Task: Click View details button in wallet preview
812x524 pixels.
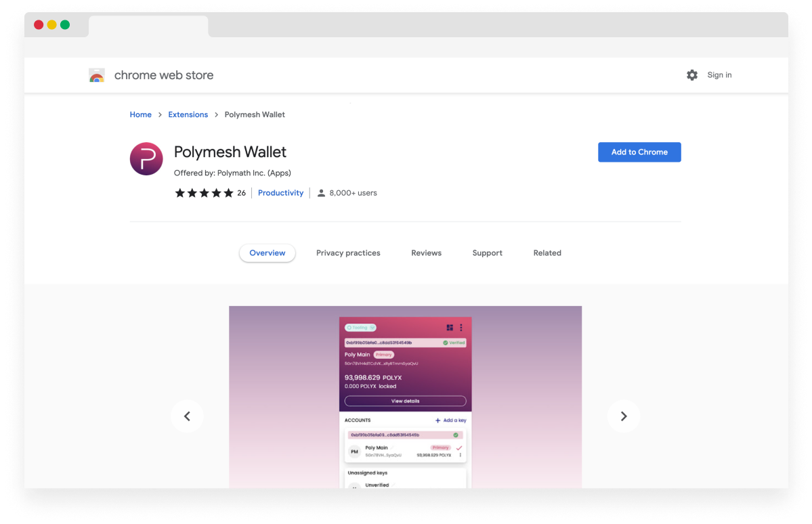Action: [x=406, y=401]
